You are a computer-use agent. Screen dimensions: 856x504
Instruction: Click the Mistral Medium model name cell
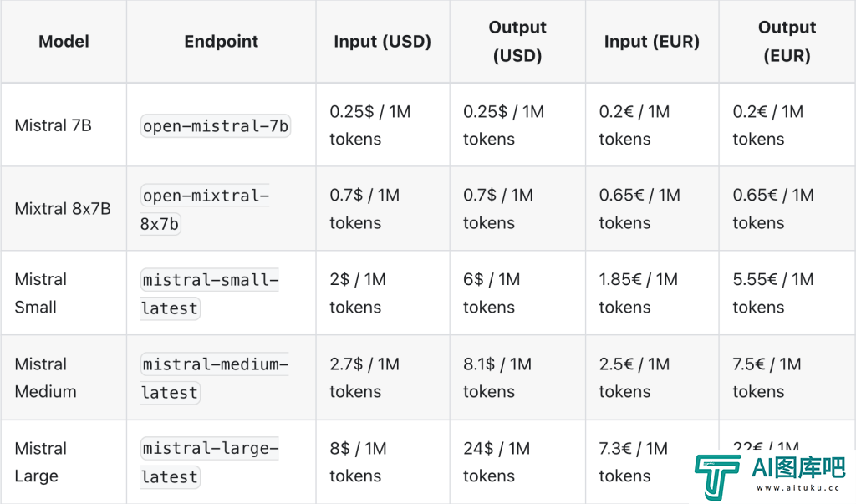click(64, 377)
